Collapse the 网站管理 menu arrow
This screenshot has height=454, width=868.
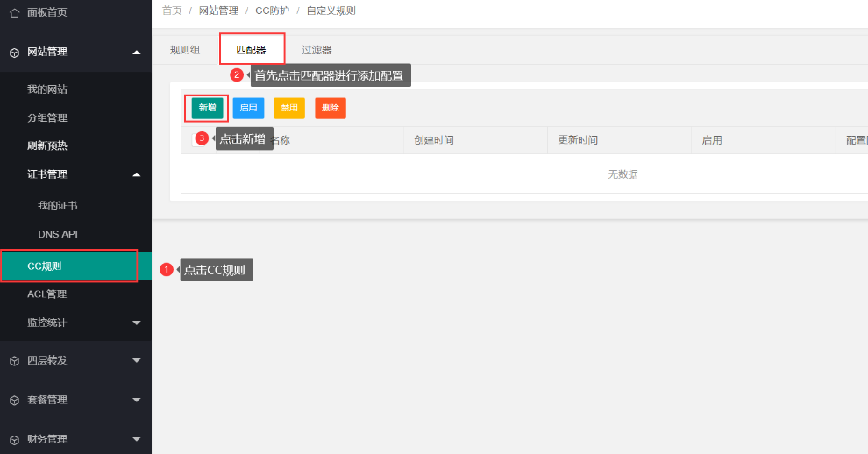pyautogui.click(x=136, y=53)
